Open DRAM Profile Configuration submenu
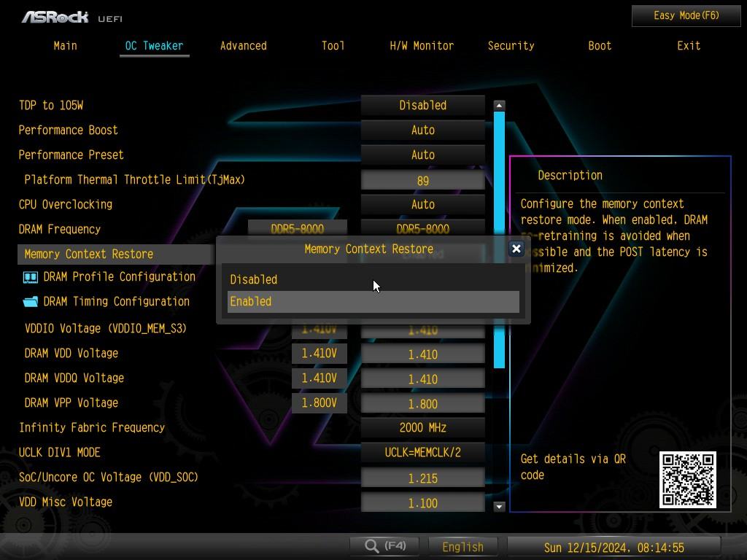747x560 pixels. click(119, 276)
